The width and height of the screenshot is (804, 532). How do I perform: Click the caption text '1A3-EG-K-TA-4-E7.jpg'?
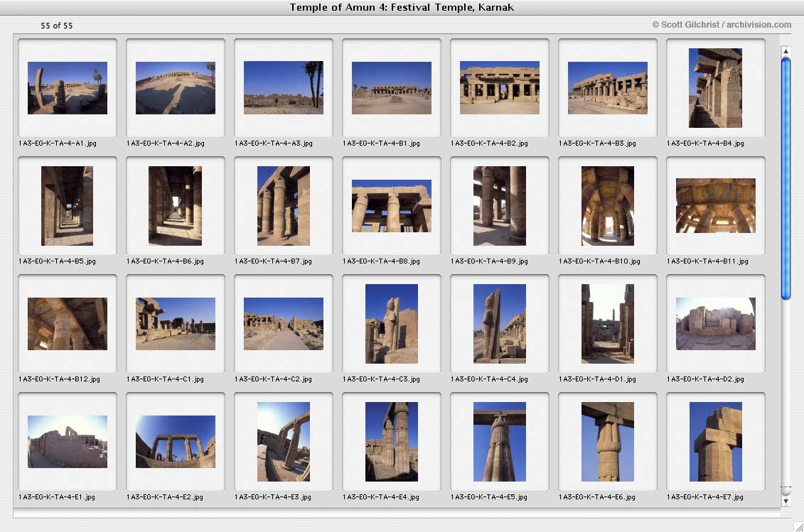pos(704,497)
